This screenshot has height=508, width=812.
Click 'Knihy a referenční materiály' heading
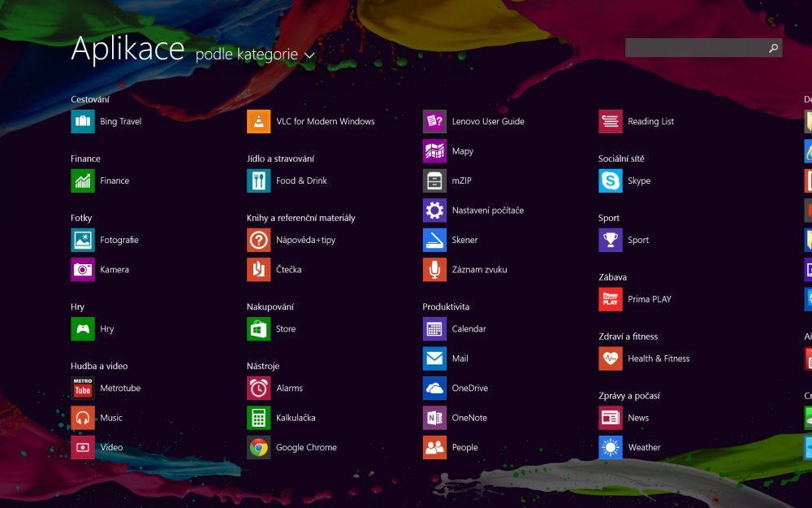pos(301,218)
